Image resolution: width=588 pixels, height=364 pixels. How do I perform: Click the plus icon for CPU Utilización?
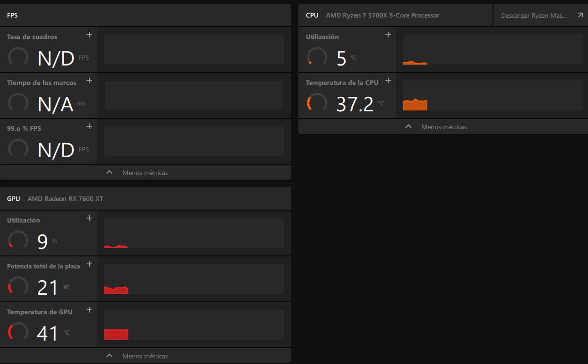388,35
